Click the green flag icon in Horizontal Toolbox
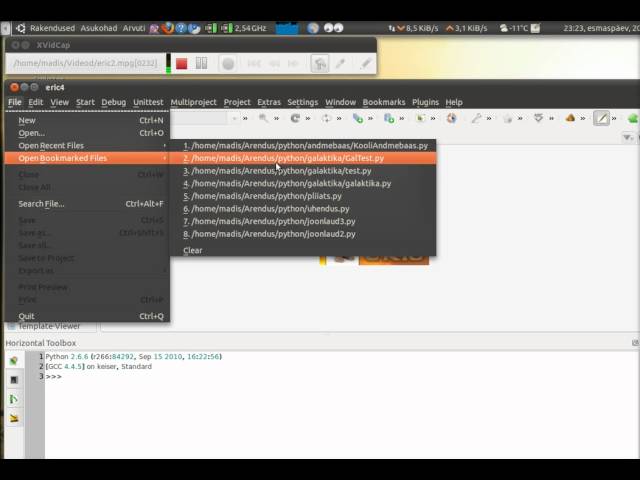Screen dimensions: 640x480 point(14,399)
